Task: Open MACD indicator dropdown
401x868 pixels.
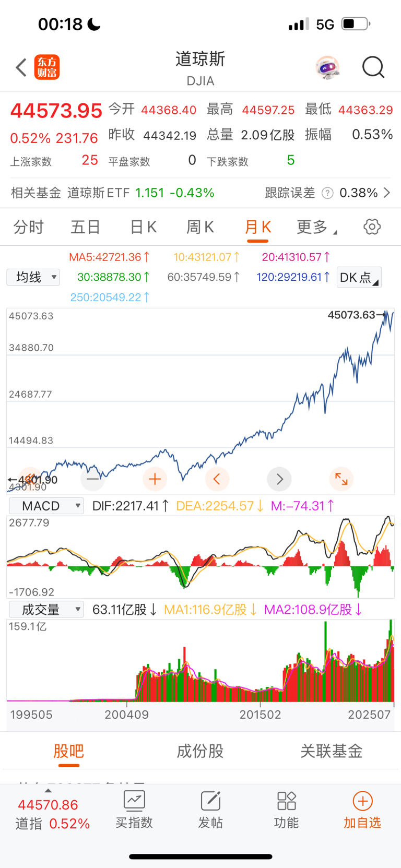Action: coord(46,506)
